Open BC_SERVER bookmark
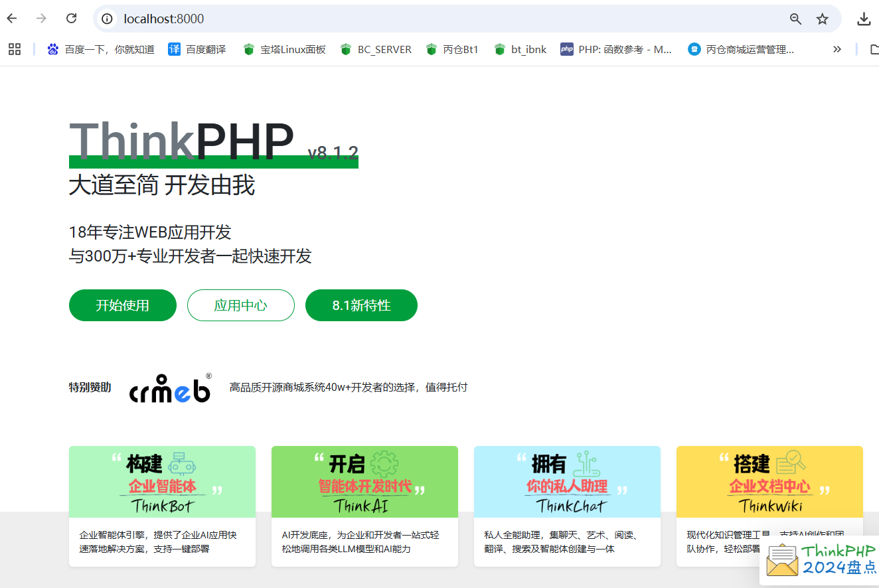 tap(376, 49)
